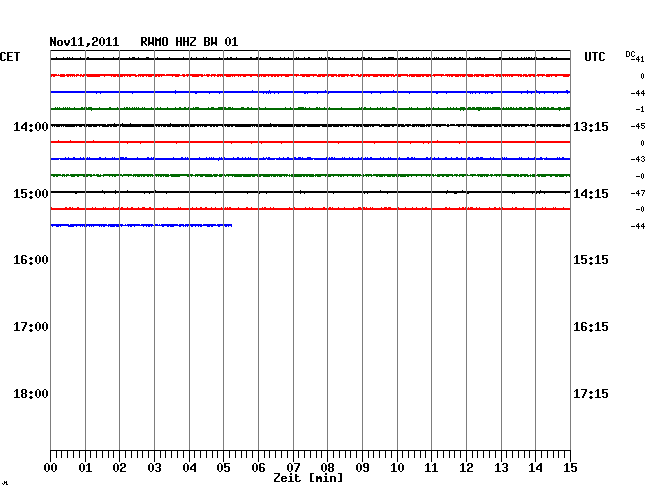Click the 05 minute axis label
This screenshot has height=494, width=650.
pyautogui.click(x=223, y=467)
